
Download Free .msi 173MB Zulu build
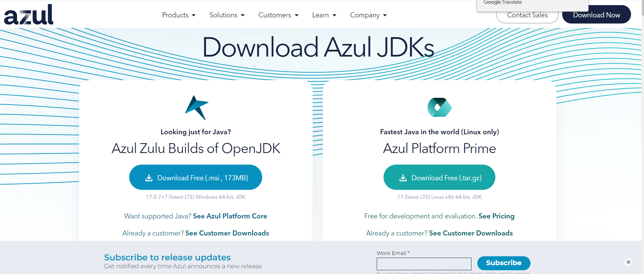[x=196, y=177]
